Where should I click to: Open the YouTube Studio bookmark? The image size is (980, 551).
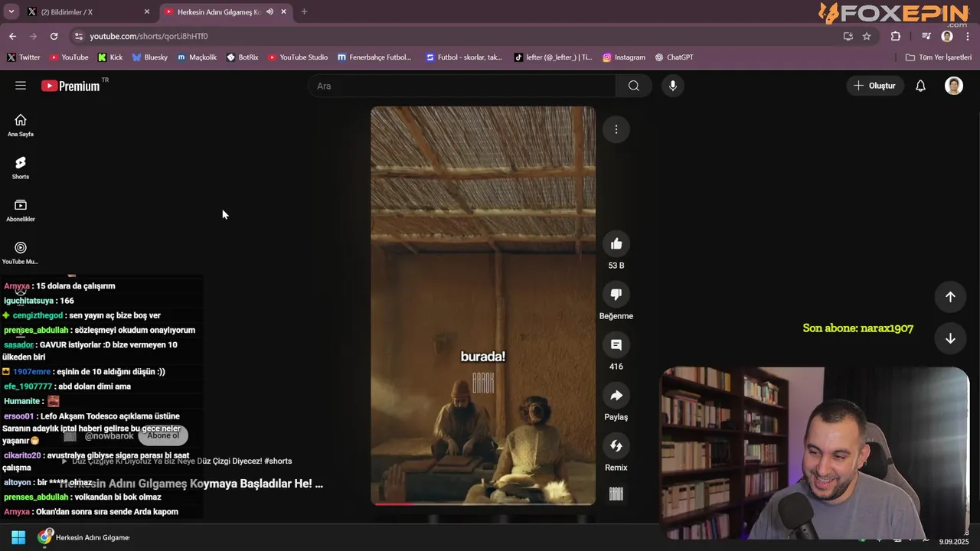coord(298,57)
